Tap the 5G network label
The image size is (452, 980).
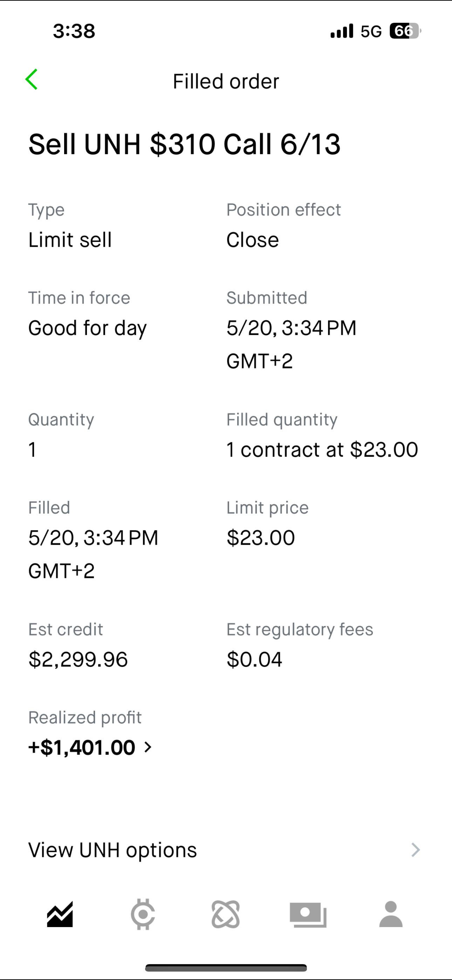pos(371,31)
